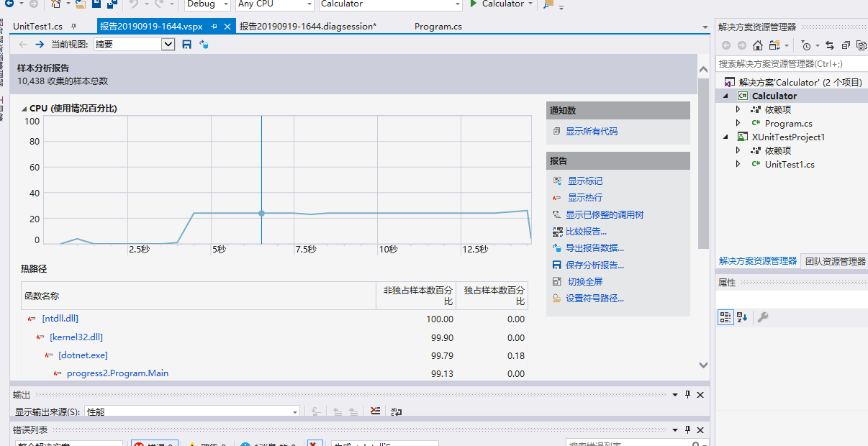868x446 pixels.
Task: Expand UnitTest1.cs node in Solution Explorer
Action: click(738, 164)
